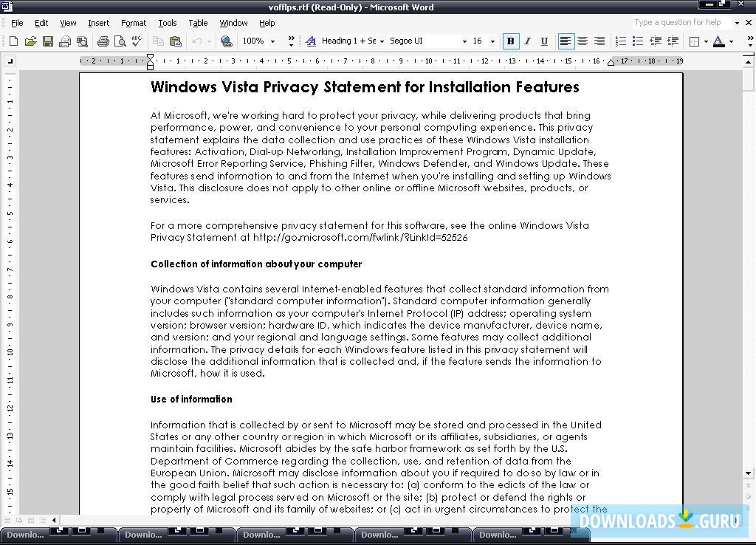
Task: Open an existing document
Action: [30, 41]
